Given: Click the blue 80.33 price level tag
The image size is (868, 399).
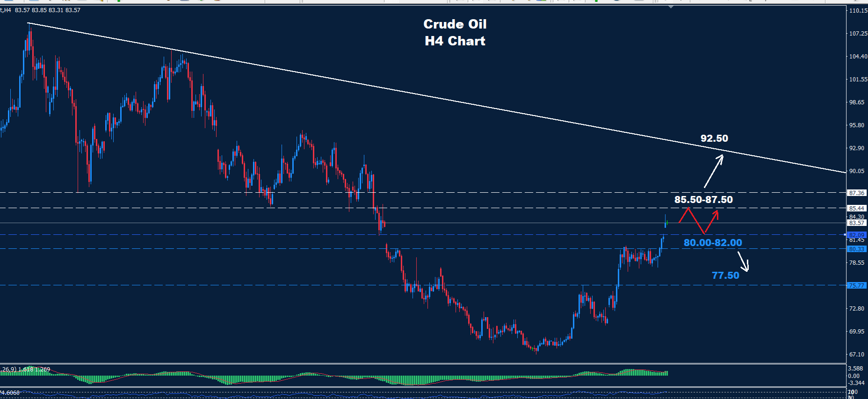Looking at the screenshot, I should click(x=857, y=249).
